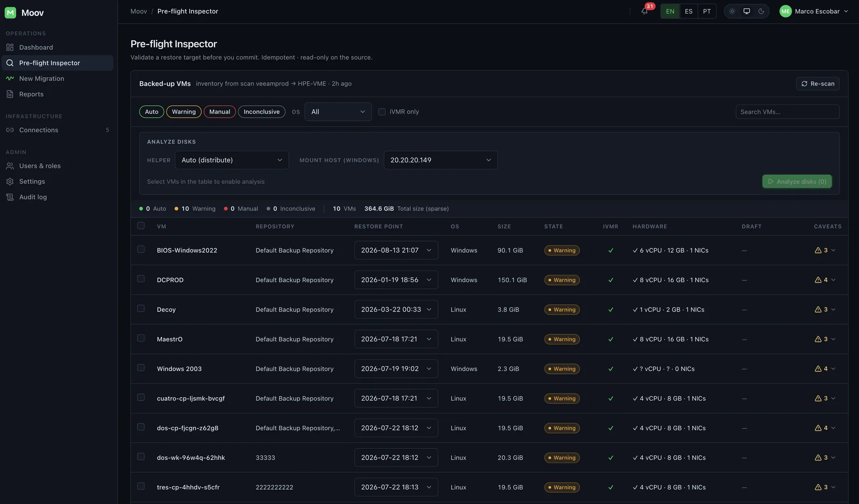This screenshot has width=859, height=504.
Task: Click caveats warning triangle for dos-cp-fjcgn-z62g8
Action: coord(818,428)
